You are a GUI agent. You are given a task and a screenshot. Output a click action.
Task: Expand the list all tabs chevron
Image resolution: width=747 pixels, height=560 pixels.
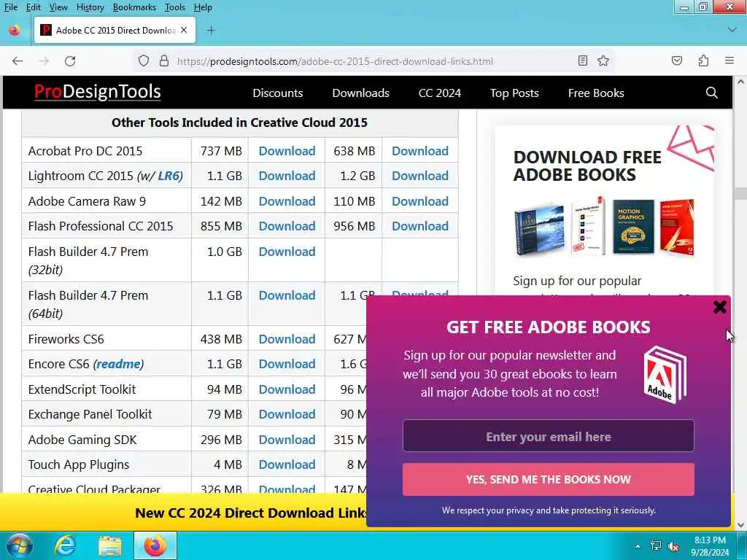(732, 30)
